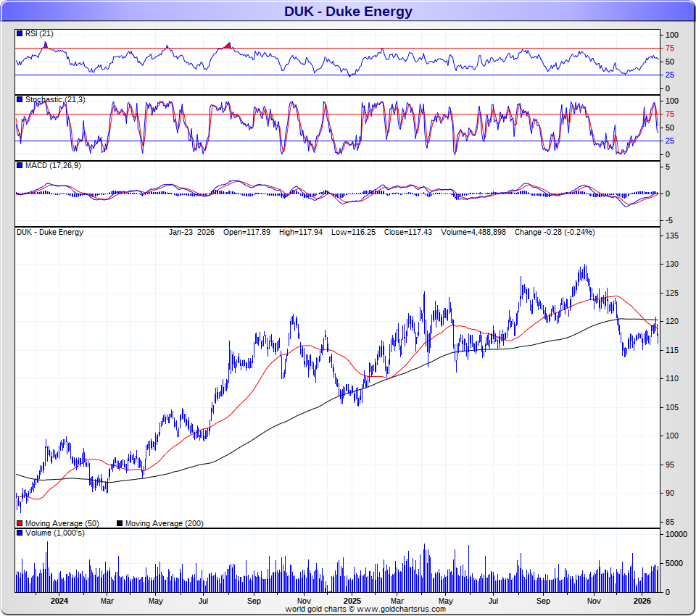Select the Moving Average (50) label text

(x=62, y=523)
